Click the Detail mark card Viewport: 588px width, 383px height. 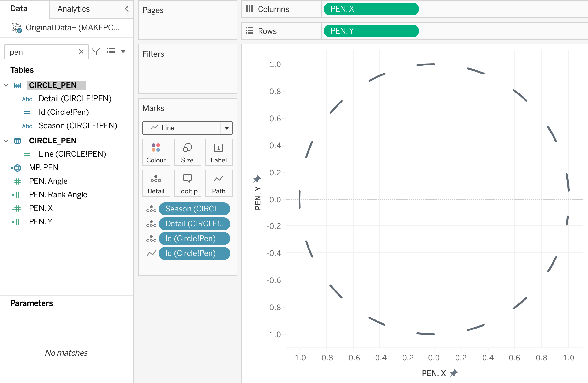pyautogui.click(x=156, y=183)
